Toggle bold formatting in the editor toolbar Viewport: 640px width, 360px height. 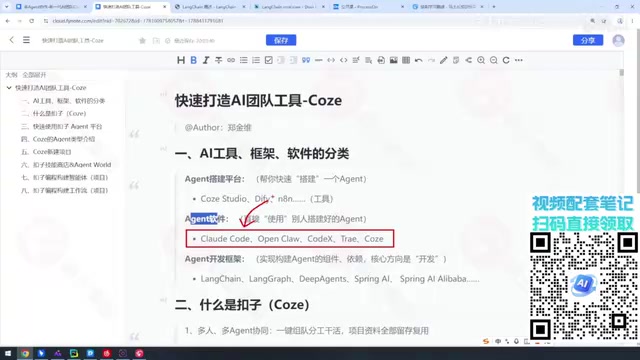193,60
